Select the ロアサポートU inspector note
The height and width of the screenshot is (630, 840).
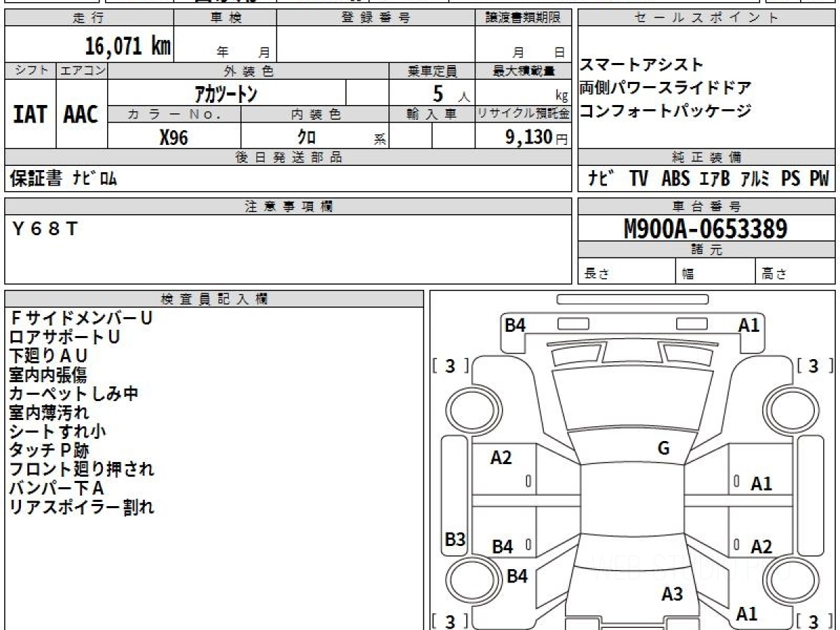point(64,337)
